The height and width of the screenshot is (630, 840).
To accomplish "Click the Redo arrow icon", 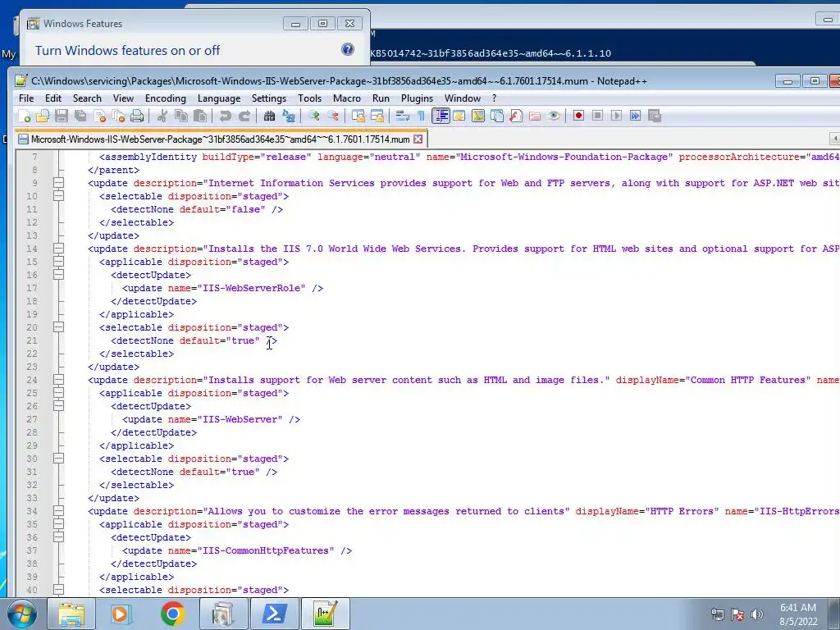I will point(244,116).
